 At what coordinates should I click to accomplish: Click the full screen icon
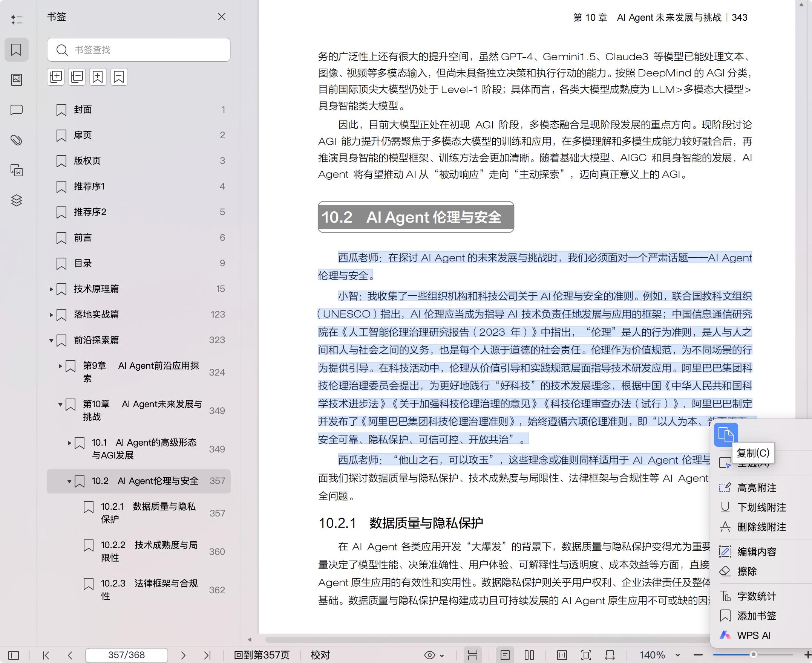586,655
